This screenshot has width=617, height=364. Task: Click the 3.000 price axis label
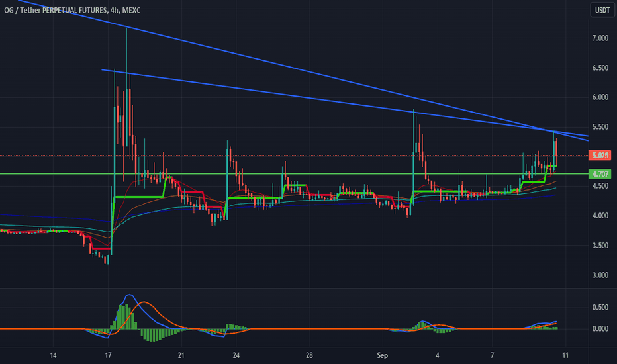tap(600, 275)
